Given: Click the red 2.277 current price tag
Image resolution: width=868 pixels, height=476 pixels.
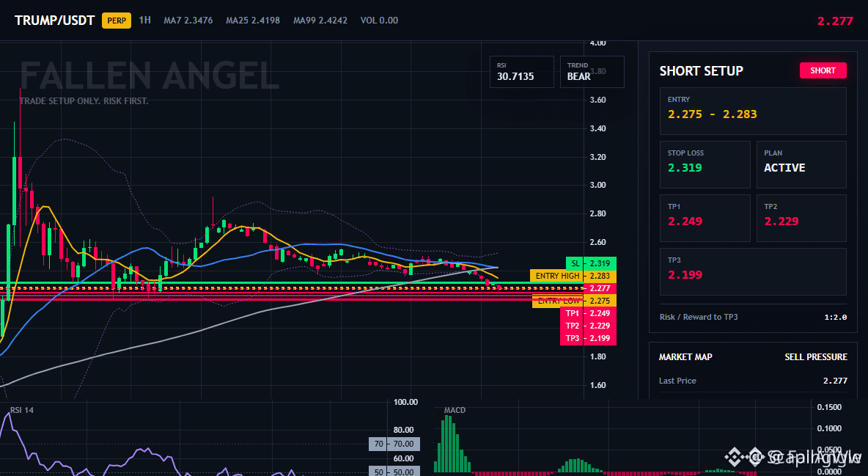Looking at the screenshot, I should coord(600,288).
